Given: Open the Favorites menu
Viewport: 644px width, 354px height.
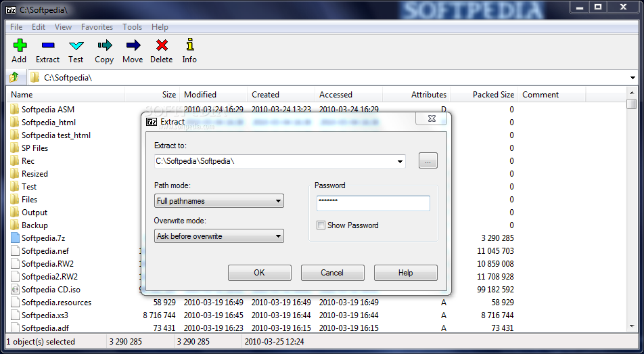Looking at the screenshot, I should tap(97, 26).
